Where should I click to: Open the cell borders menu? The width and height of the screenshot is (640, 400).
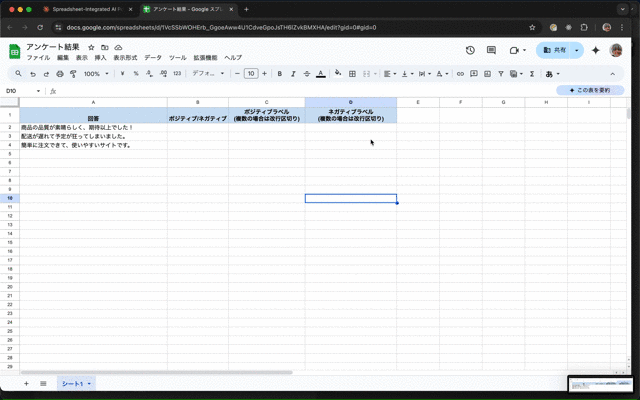(352, 74)
